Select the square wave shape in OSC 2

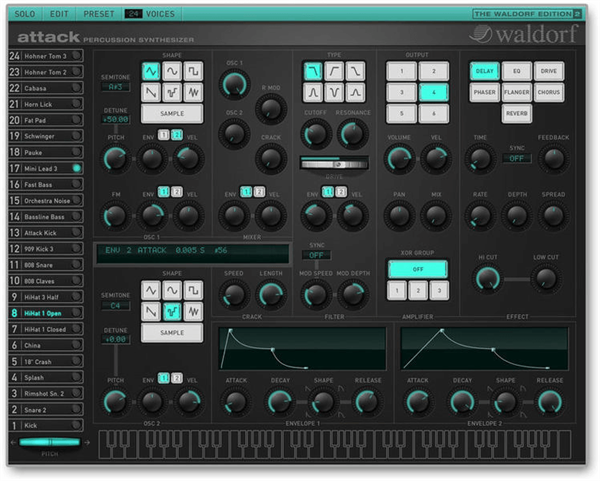[193, 289]
